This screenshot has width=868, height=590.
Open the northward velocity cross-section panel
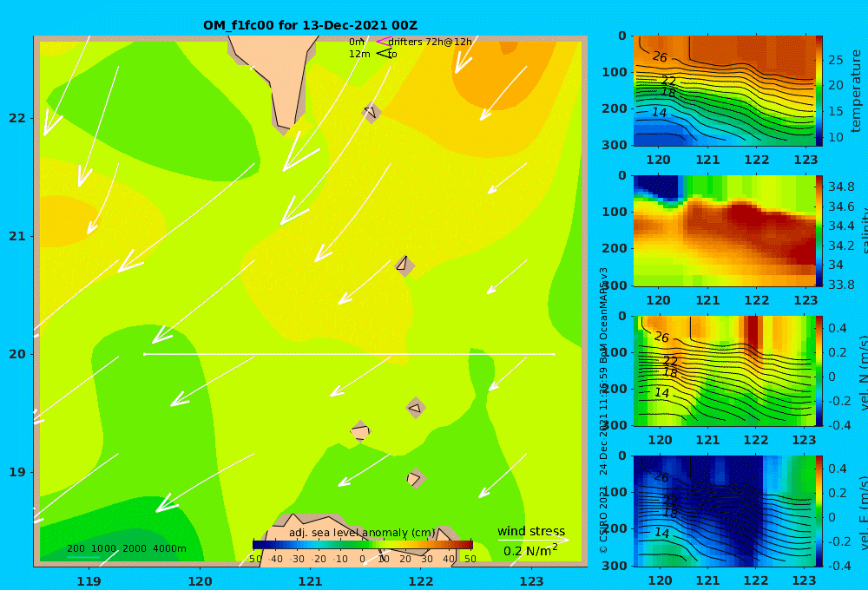[724, 370]
